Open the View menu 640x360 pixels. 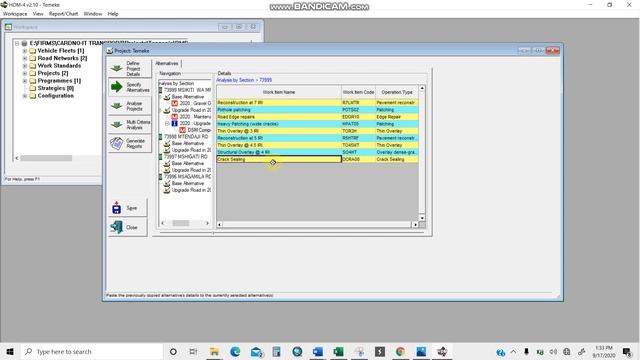(x=38, y=14)
